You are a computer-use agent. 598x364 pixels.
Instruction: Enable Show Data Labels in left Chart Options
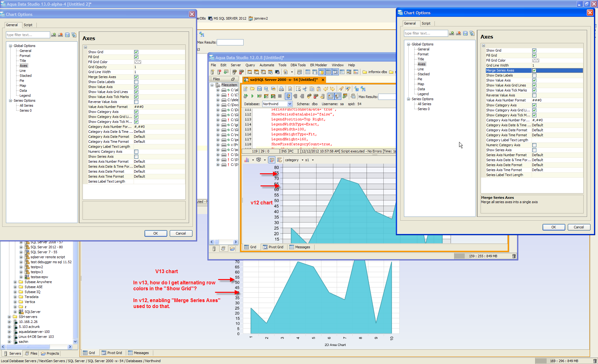tap(136, 82)
